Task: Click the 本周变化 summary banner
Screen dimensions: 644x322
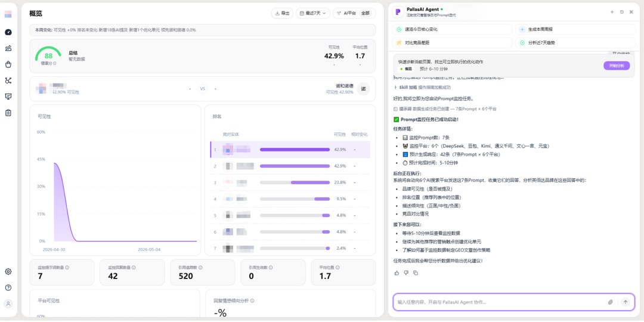Action: point(203,30)
